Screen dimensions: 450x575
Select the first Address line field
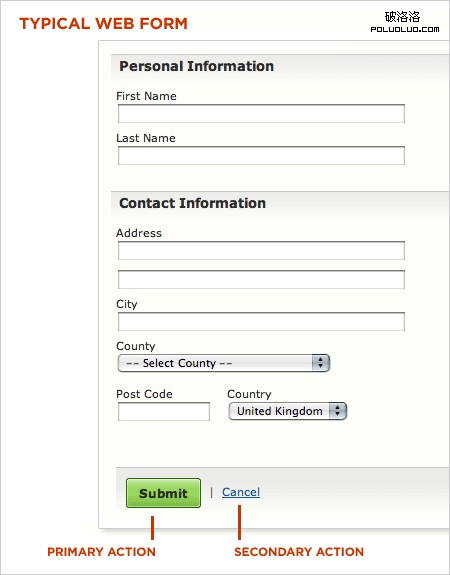coord(261,250)
